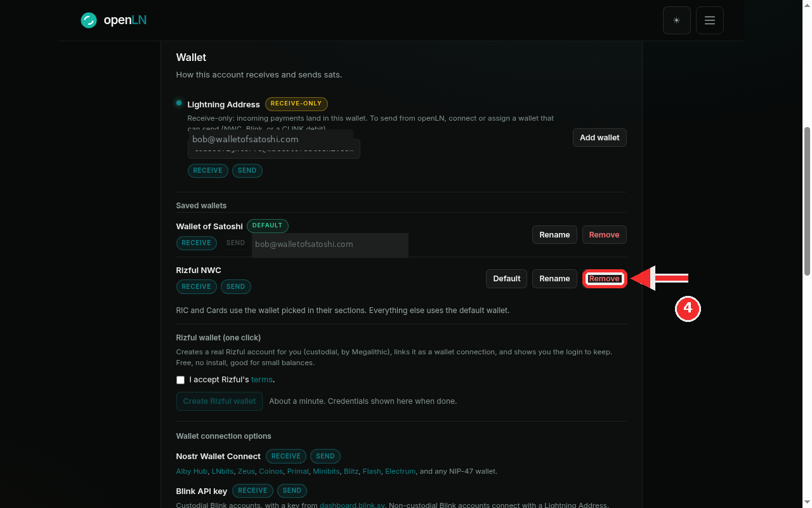Toggle the light/dark theme sun button
This screenshot has width=812, height=508.
[x=677, y=20]
